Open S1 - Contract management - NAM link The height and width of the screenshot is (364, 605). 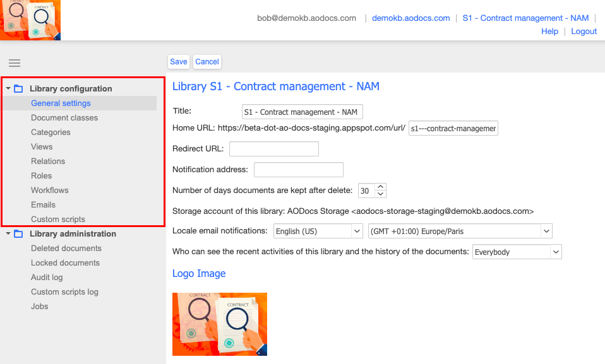click(x=525, y=18)
